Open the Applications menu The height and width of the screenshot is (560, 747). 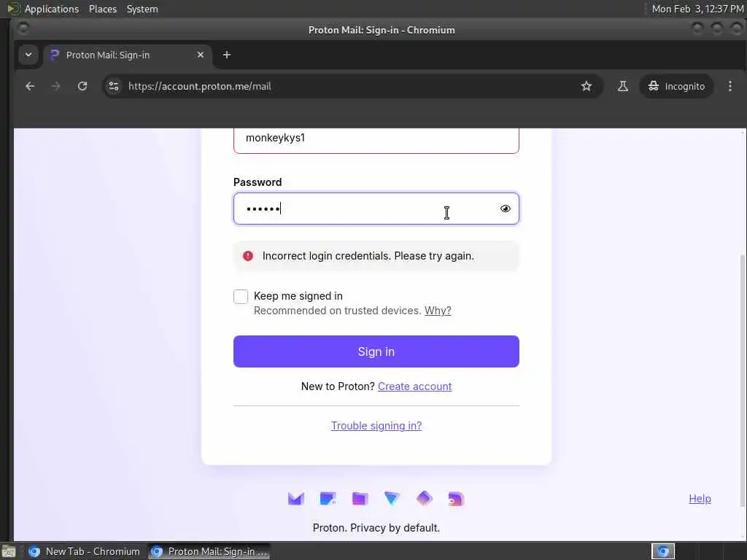(x=52, y=9)
